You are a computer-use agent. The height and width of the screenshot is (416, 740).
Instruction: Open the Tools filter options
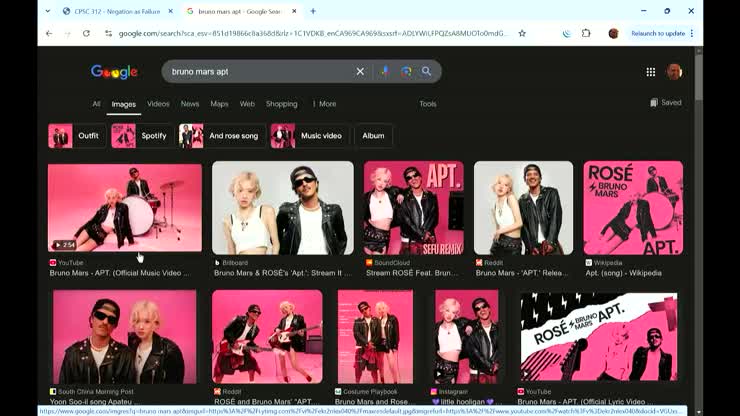pos(428,104)
